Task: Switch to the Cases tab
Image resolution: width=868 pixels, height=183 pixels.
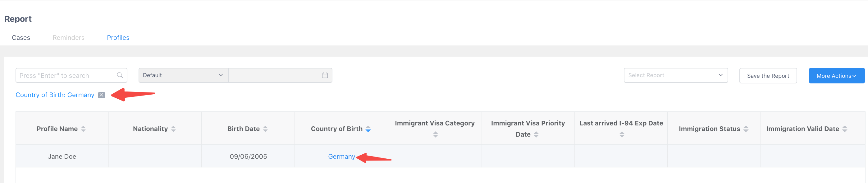Action: 21,37
